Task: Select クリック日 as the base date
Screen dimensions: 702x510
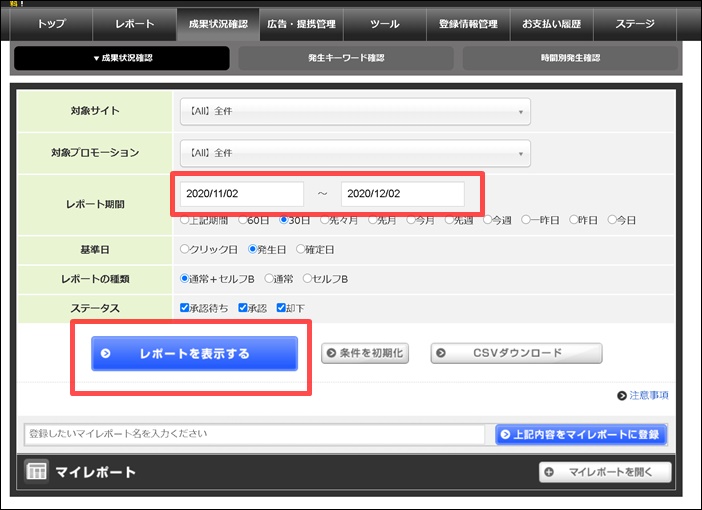Action: click(185, 249)
